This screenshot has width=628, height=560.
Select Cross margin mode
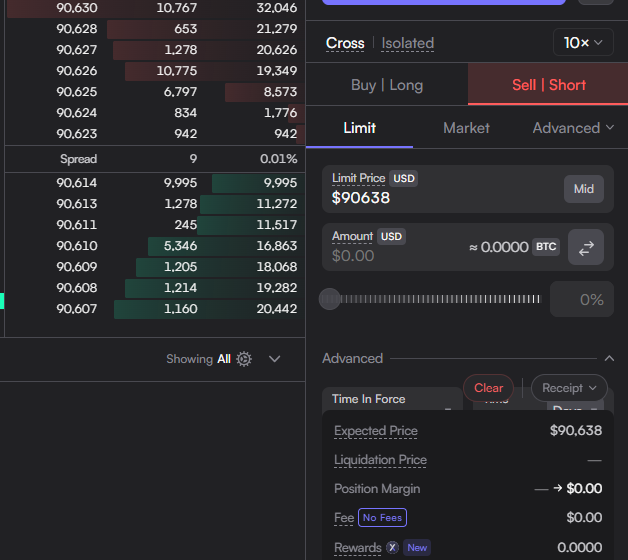(x=345, y=43)
